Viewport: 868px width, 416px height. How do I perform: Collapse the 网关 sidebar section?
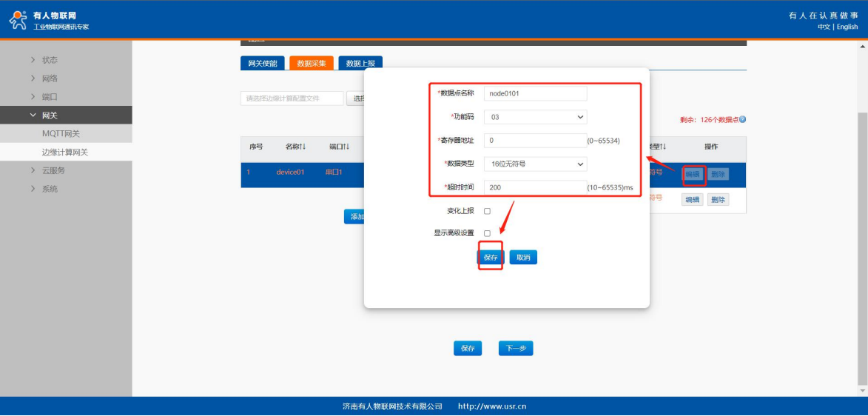pos(33,115)
